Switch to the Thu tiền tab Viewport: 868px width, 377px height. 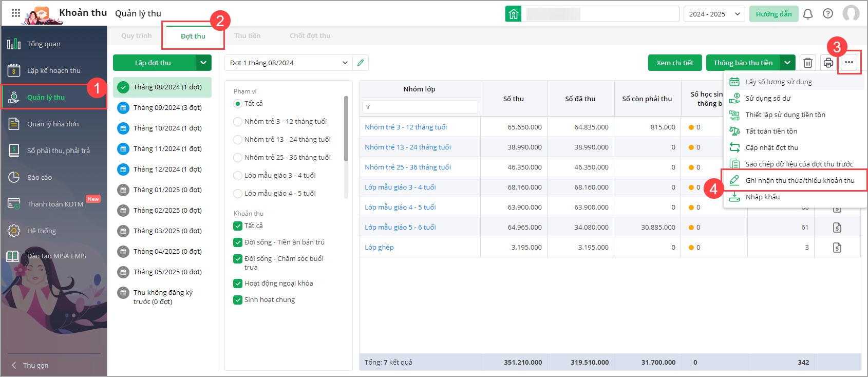tap(248, 36)
